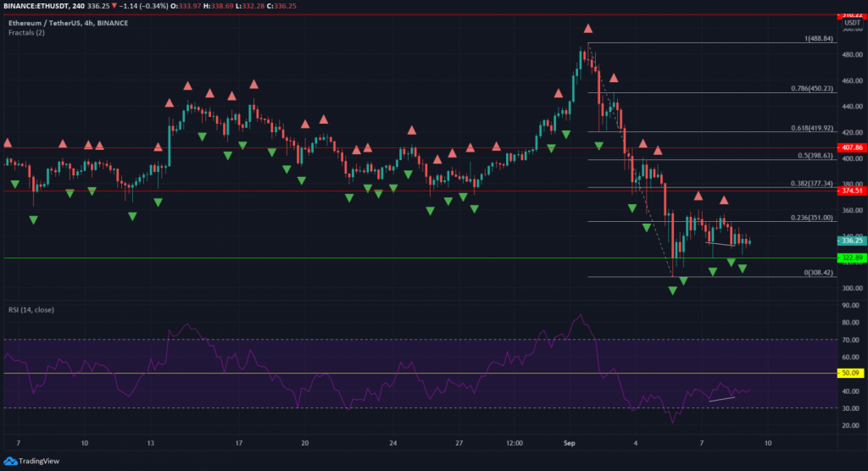This screenshot has width=868, height=471.
Task: Open the USDT currency label on price axis
Action: pyautogui.click(x=852, y=23)
